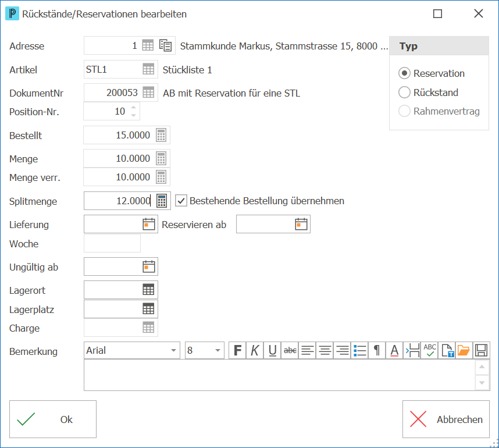Confirm dialog with Ok button

(x=53, y=419)
